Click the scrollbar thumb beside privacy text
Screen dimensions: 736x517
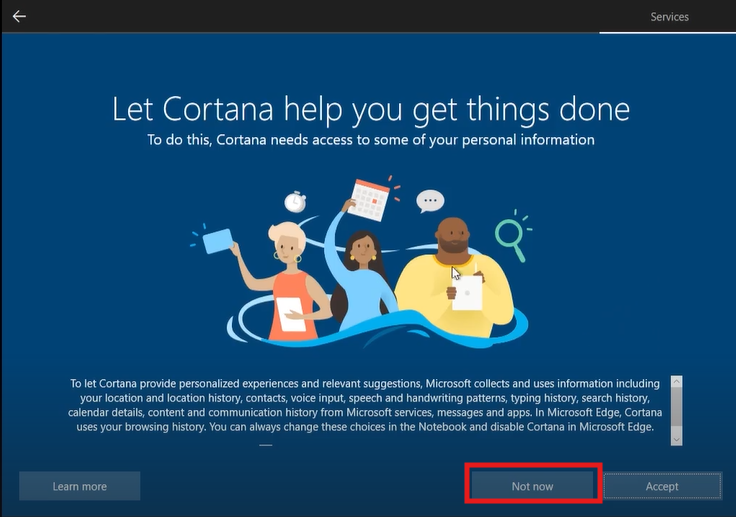coord(676,407)
